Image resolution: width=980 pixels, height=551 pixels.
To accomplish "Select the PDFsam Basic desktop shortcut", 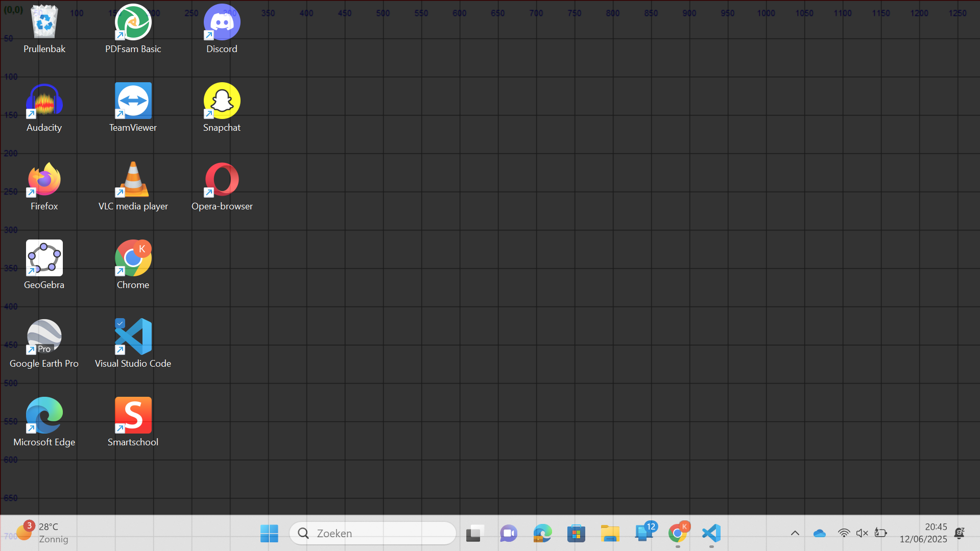I will (x=133, y=29).
